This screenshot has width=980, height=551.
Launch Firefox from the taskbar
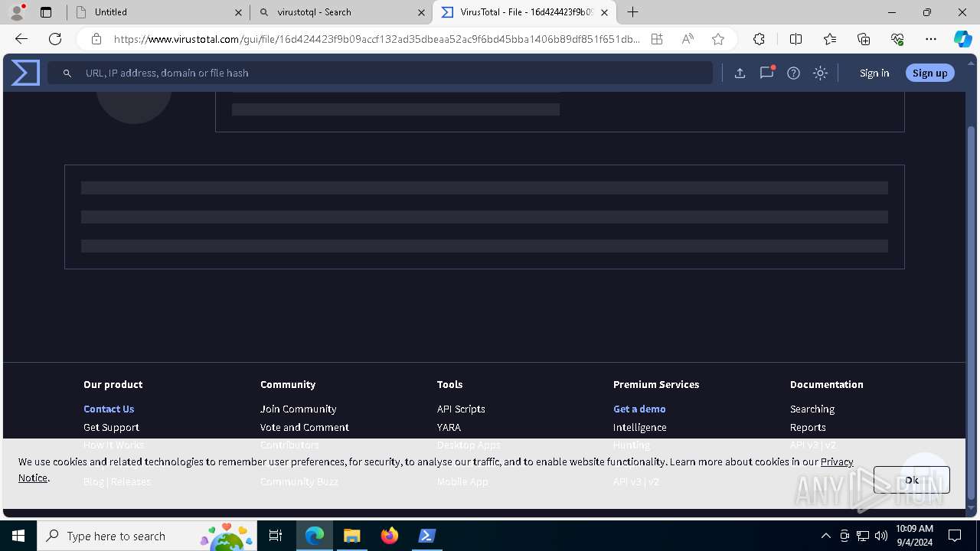click(390, 536)
